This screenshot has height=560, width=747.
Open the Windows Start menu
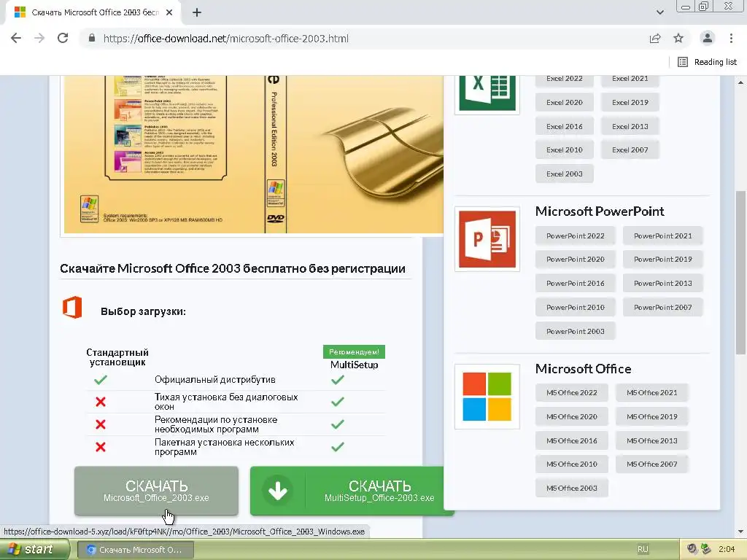34,550
